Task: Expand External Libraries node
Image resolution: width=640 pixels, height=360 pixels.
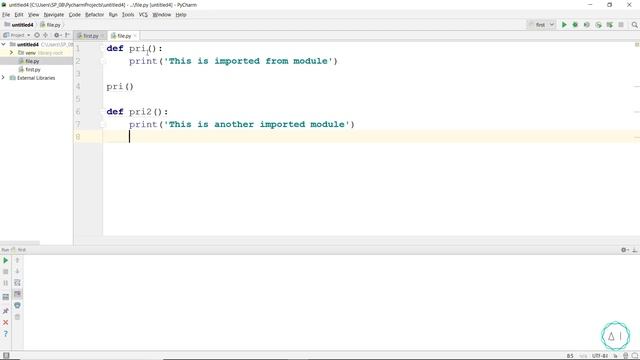Action: 4,78
